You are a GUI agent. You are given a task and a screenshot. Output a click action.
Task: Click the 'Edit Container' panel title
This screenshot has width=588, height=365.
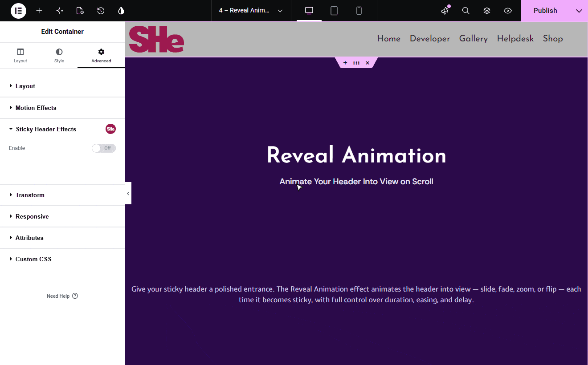(62, 32)
